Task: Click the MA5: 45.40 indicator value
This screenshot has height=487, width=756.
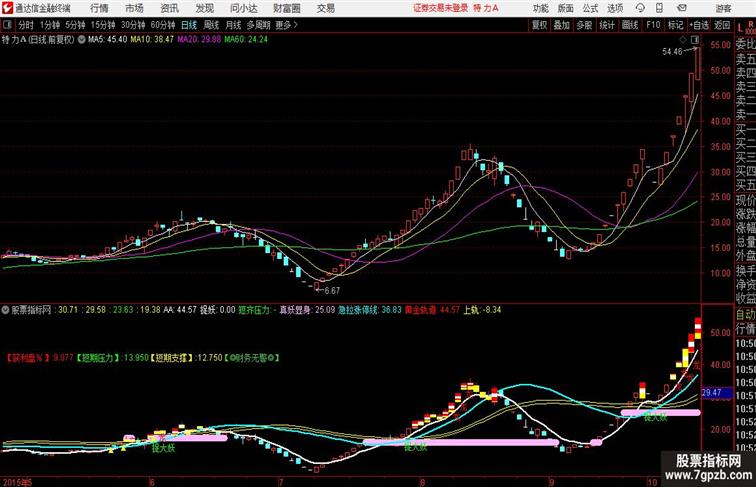Action: [x=108, y=40]
